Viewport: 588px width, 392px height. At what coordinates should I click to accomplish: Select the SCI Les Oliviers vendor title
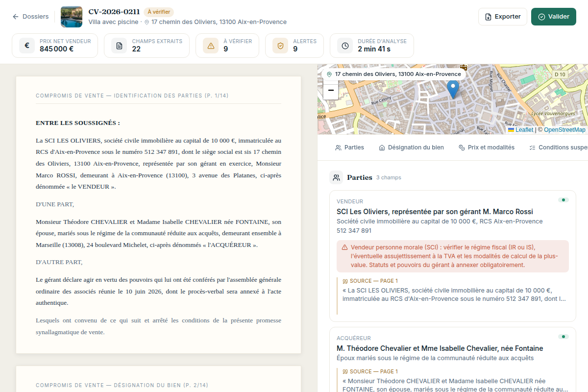coord(435,212)
